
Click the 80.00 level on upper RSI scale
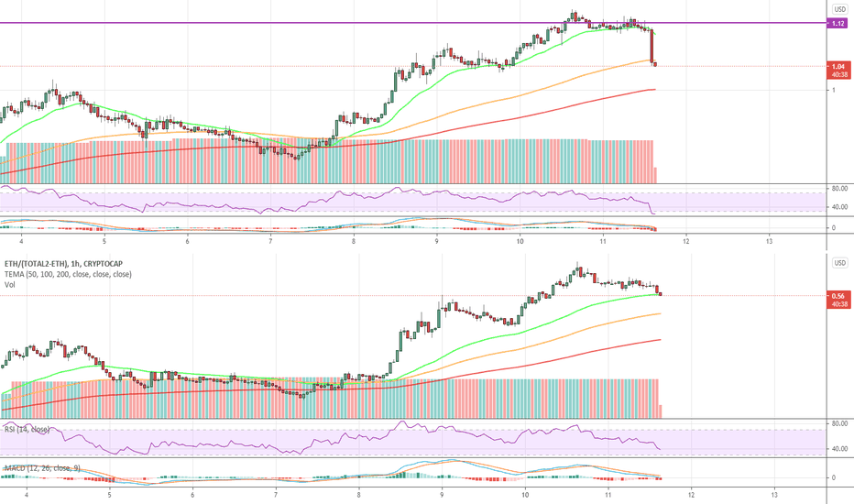(840, 189)
